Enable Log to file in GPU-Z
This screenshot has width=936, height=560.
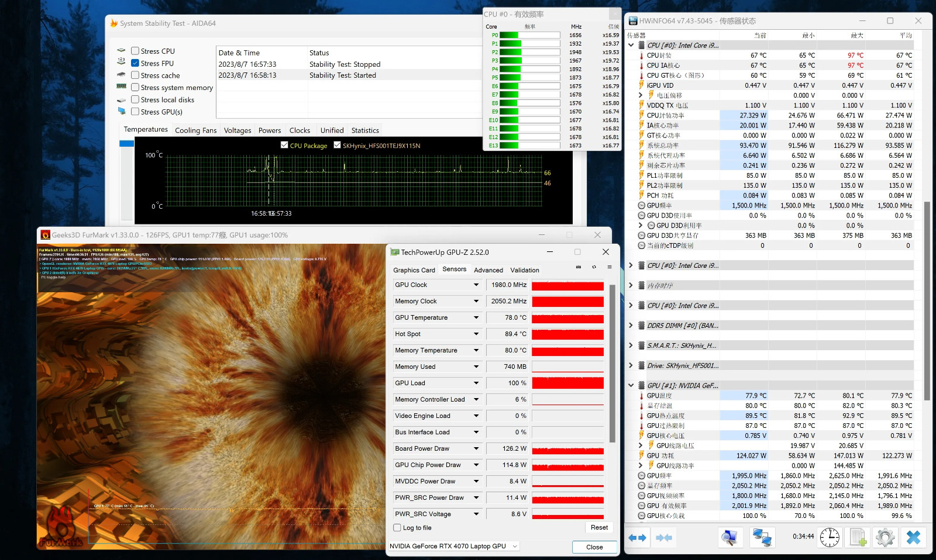pos(397,527)
